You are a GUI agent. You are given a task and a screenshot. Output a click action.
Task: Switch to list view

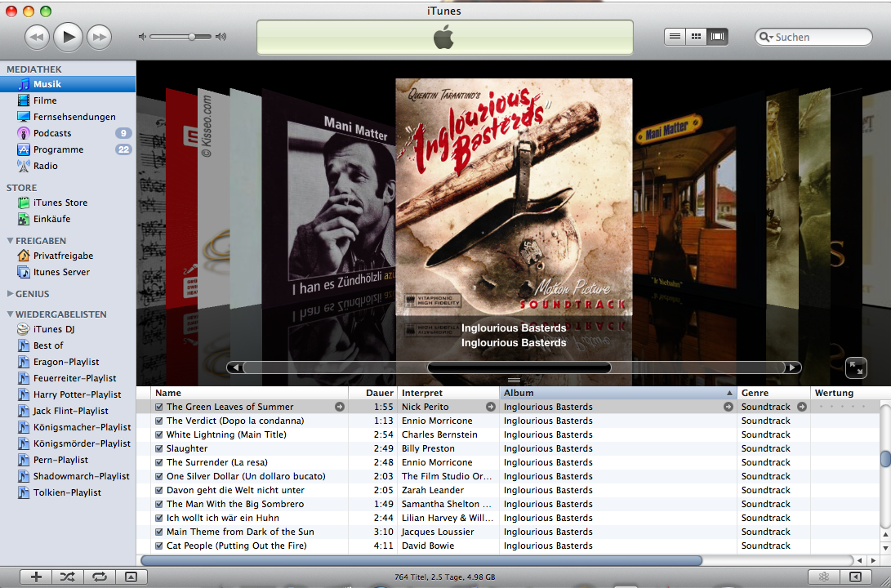pos(675,37)
